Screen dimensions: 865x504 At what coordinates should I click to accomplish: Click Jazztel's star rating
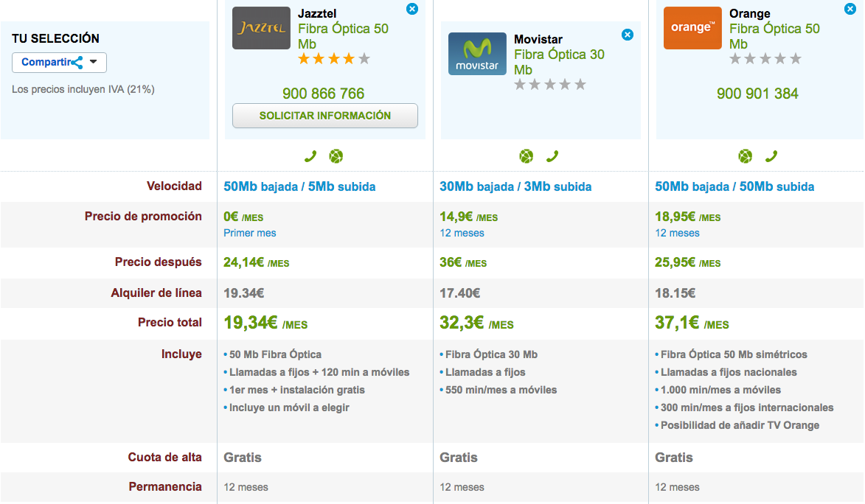334,59
